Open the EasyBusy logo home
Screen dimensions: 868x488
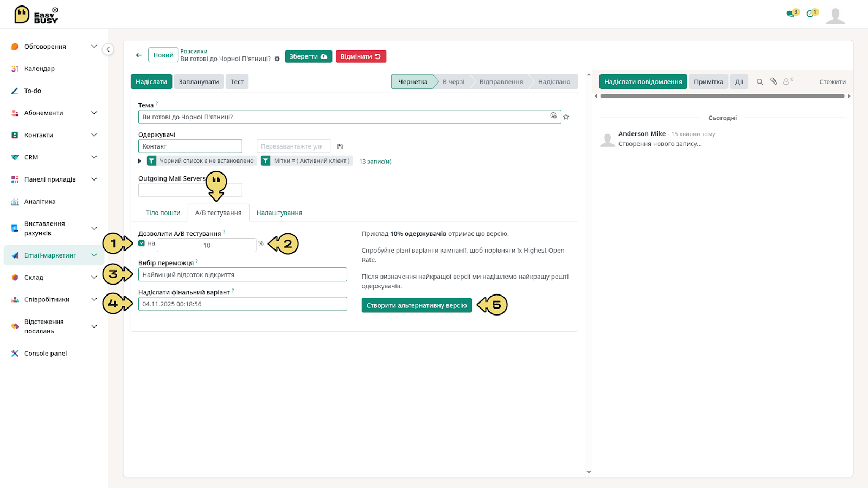[36, 15]
